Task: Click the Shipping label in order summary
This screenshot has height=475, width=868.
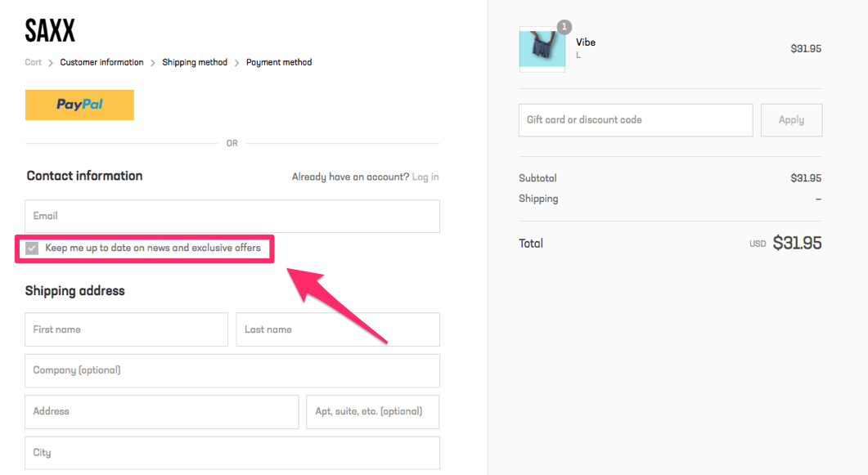Action: click(x=538, y=199)
